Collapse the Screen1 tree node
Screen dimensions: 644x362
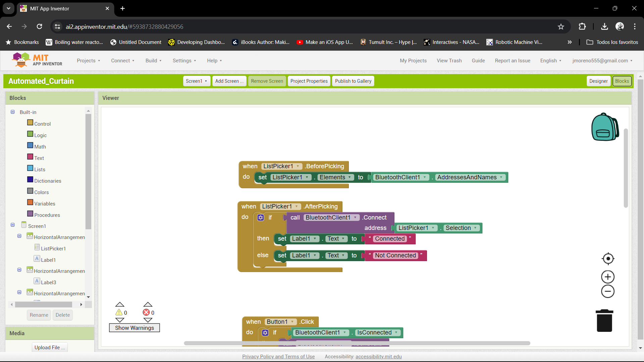pos(13,225)
